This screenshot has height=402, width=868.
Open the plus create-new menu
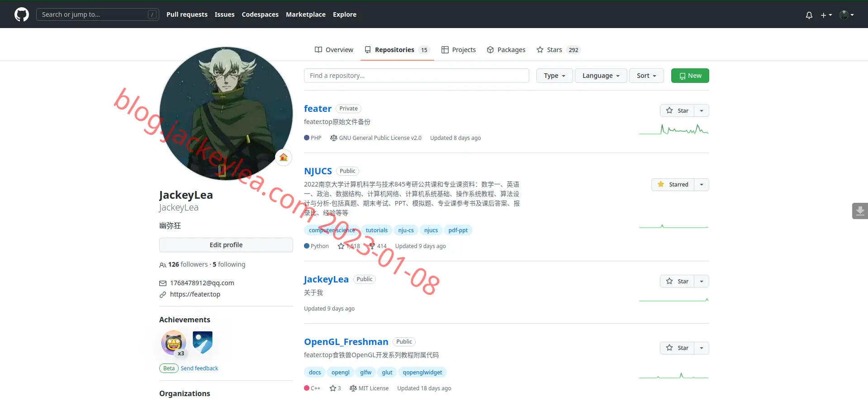[x=826, y=15]
